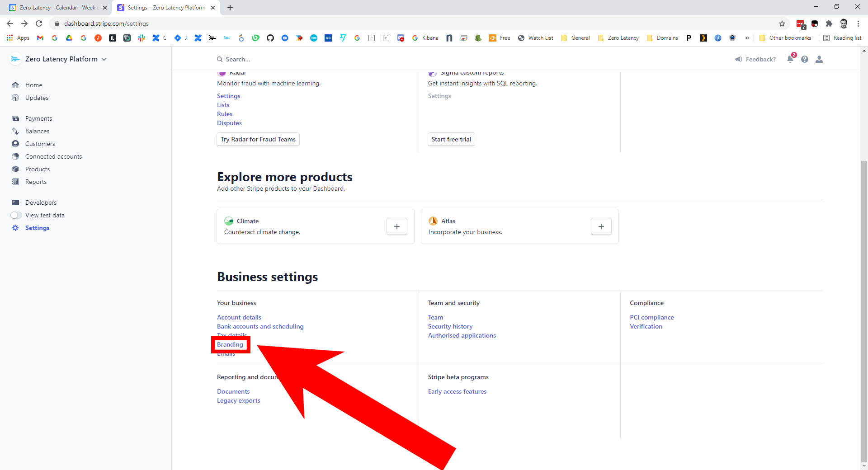Image resolution: width=868 pixels, height=470 pixels.
Task: Add the Atlas product with plus
Action: 601,226
